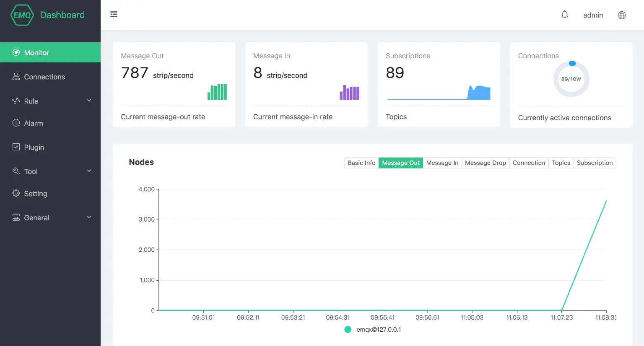Expand the Tool submenu chevron

pos(89,171)
